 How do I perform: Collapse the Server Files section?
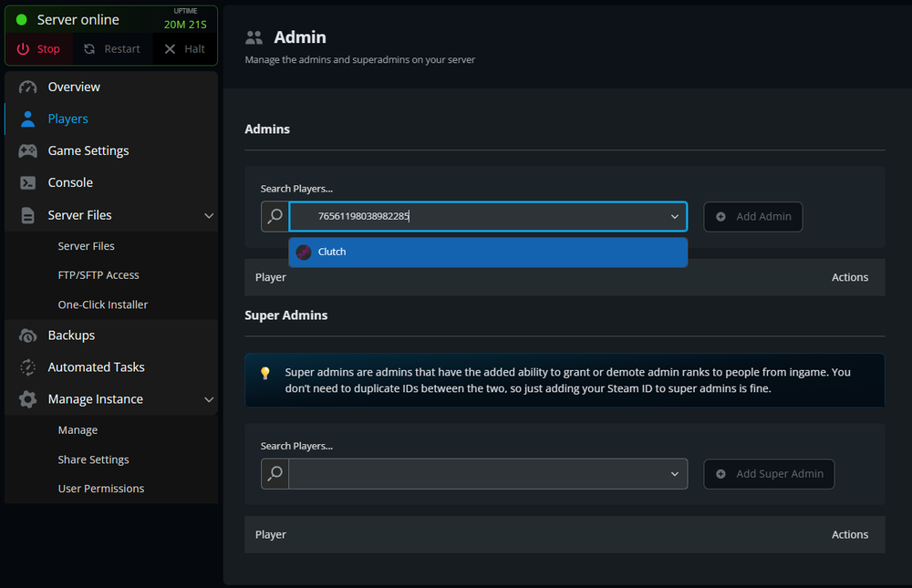coord(209,216)
